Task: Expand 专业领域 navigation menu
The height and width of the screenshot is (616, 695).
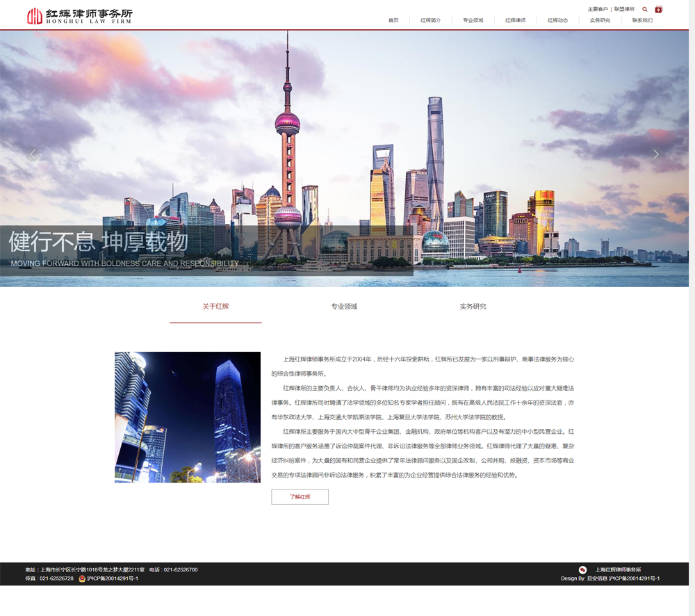Action: pyautogui.click(x=473, y=20)
